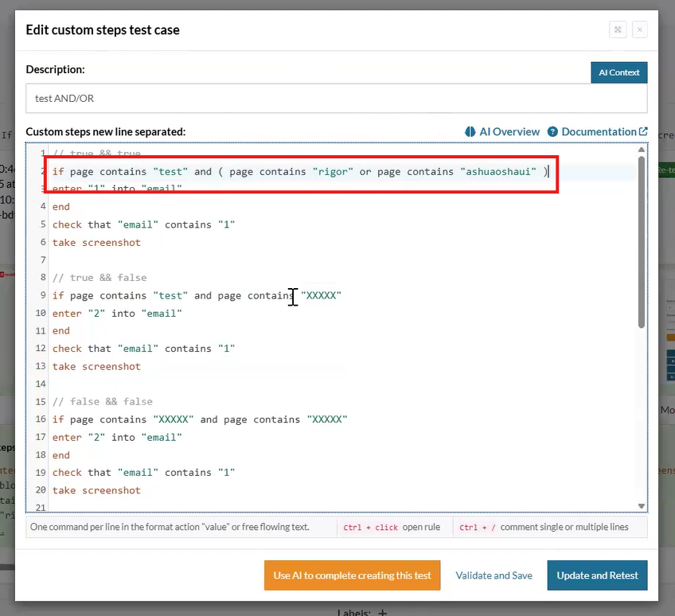
Task: Click Validate and Save
Action: click(x=494, y=575)
